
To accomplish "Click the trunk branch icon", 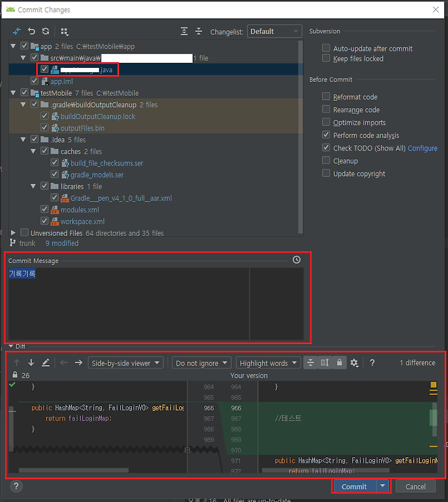I will click(12, 243).
